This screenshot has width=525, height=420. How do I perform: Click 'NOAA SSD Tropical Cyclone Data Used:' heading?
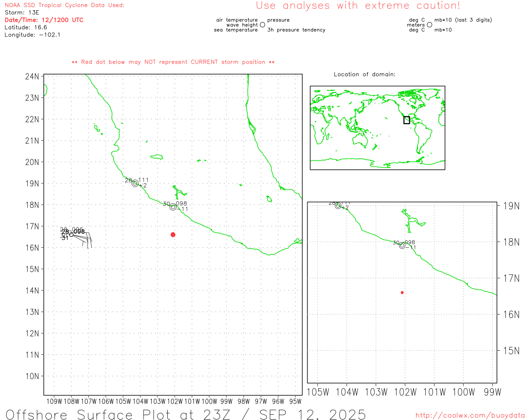pyautogui.click(x=64, y=5)
